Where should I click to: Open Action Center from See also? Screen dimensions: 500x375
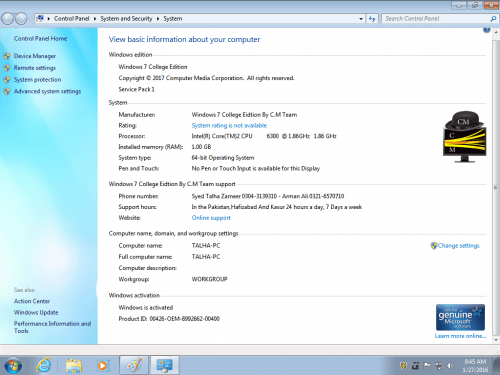point(32,301)
